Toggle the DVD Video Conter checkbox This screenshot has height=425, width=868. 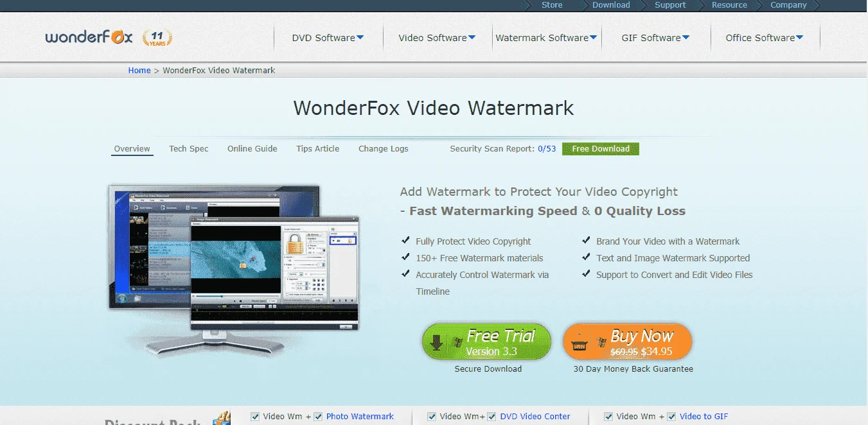click(492, 417)
